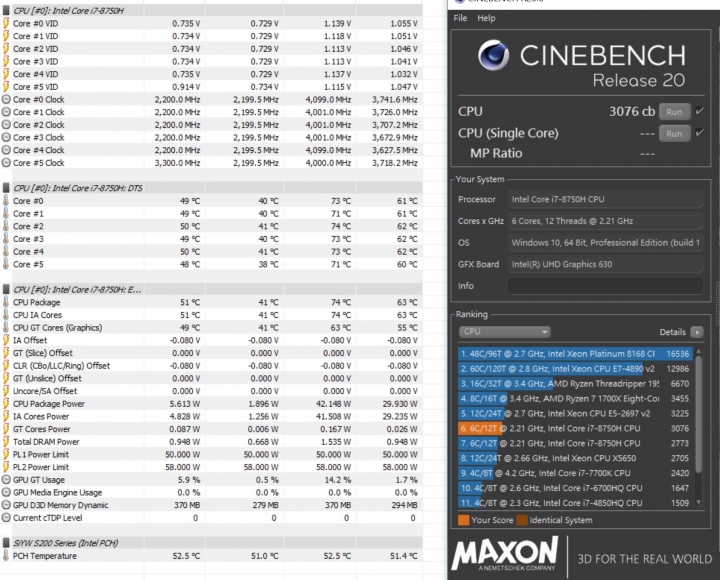Select ranking entry Intel Xeon CPU X5650

575,458
